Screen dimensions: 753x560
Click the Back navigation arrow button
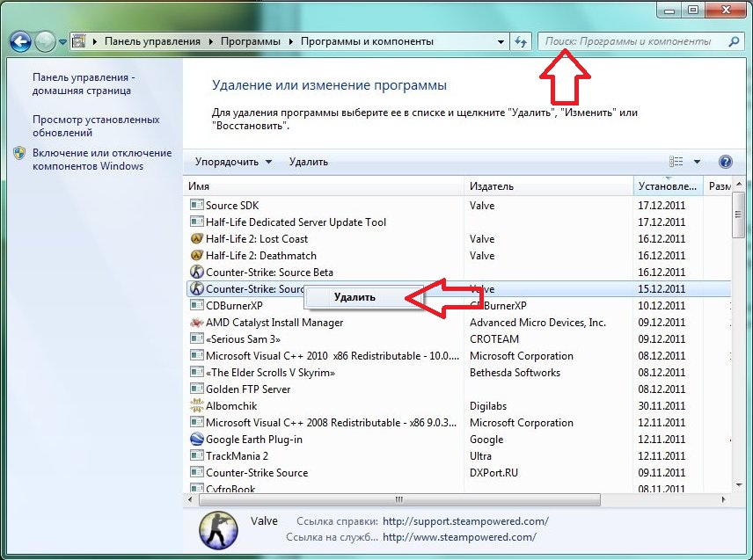21,41
